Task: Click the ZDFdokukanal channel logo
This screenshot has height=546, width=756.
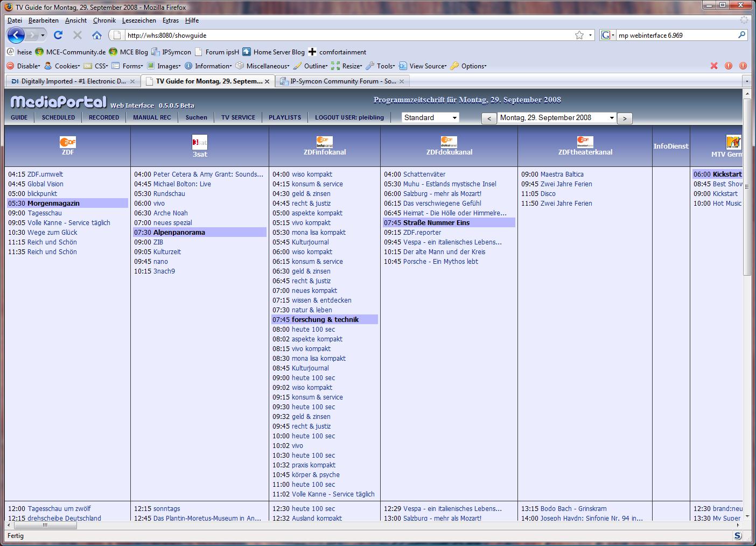Action: coord(449,142)
